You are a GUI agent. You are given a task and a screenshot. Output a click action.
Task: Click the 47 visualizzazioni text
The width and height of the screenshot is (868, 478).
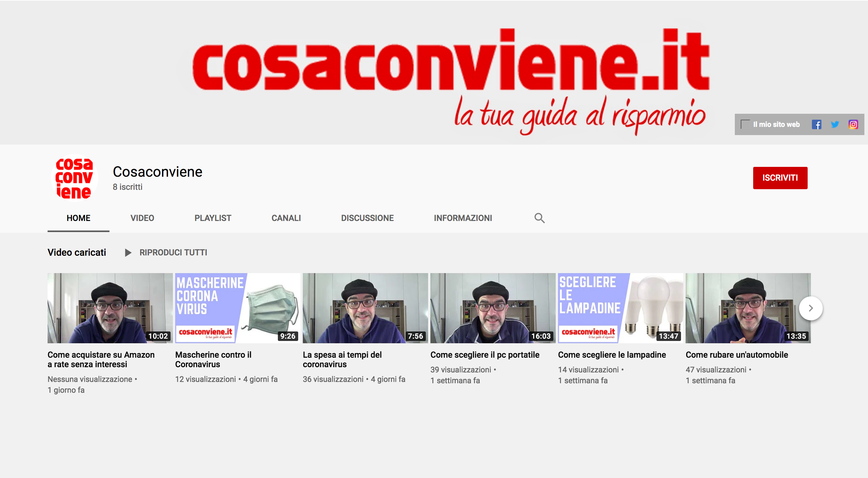tap(716, 370)
